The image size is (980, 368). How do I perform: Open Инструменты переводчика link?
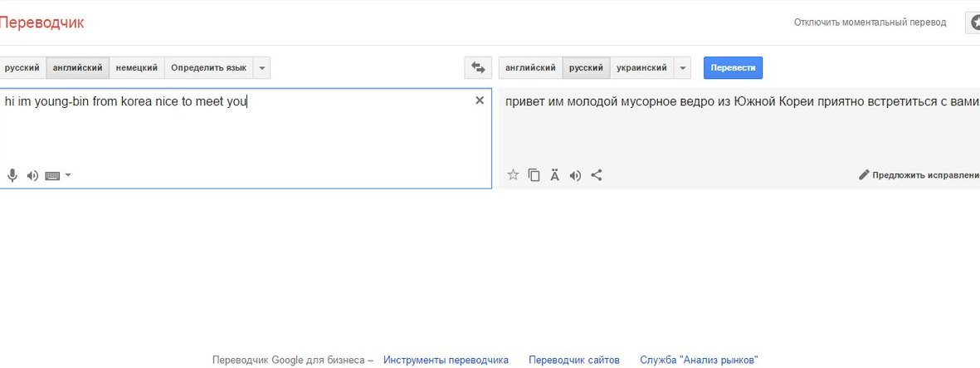point(446,360)
